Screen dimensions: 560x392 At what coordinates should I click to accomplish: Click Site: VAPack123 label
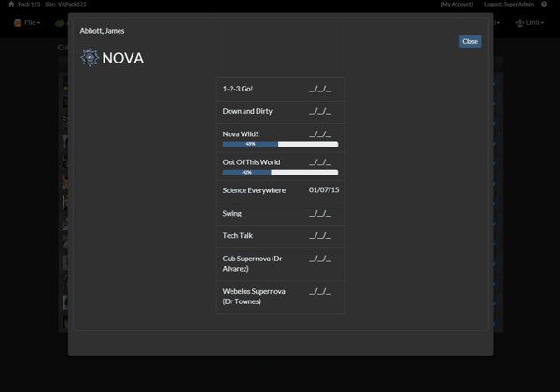pos(65,4)
